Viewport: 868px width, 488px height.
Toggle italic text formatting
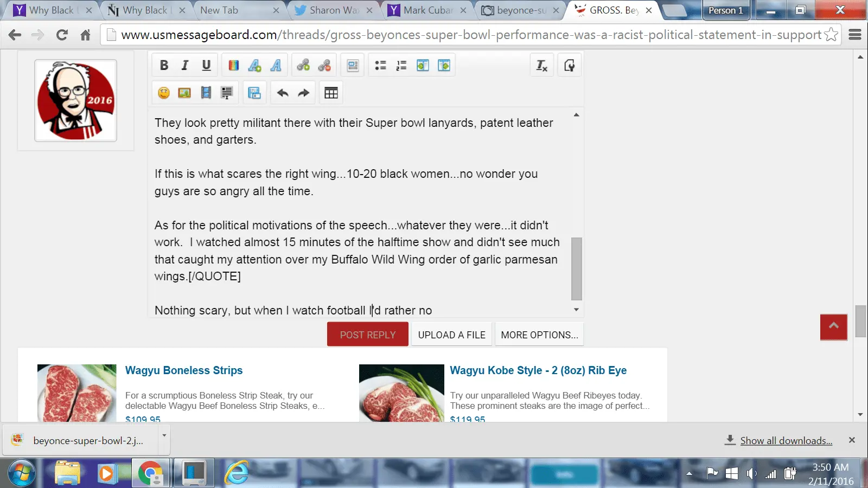pyautogui.click(x=185, y=66)
